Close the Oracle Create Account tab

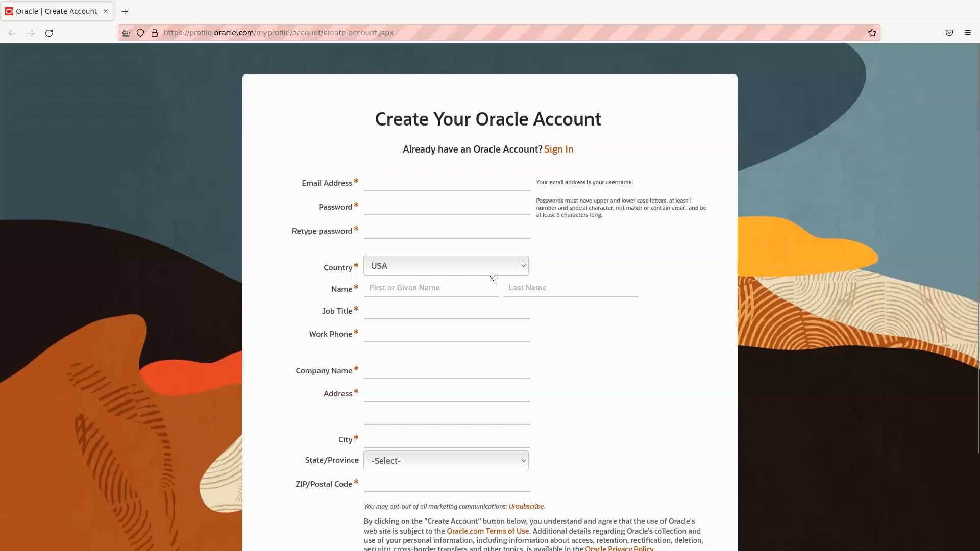point(105,11)
